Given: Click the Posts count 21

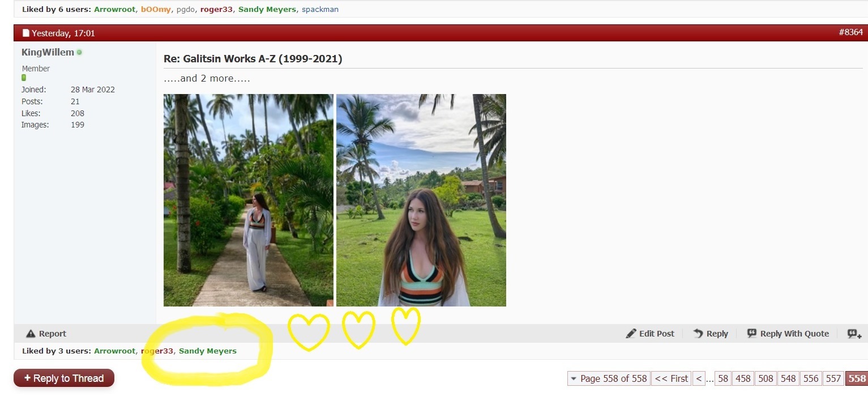Looking at the screenshot, I should (75, 101).
